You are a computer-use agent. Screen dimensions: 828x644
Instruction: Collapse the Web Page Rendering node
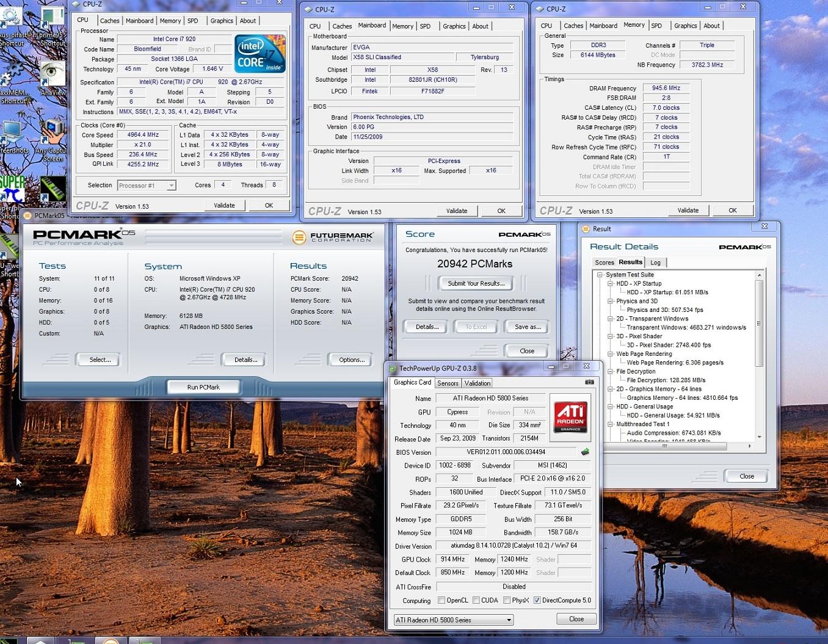(x=610, y=353)
